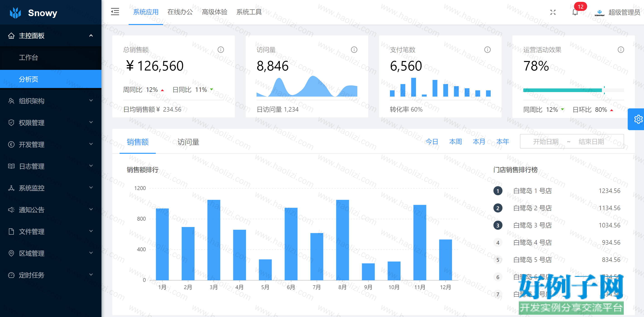Click the 78% teal progress bar
This screenshot has width=644, height=317.
pos(574,90)
